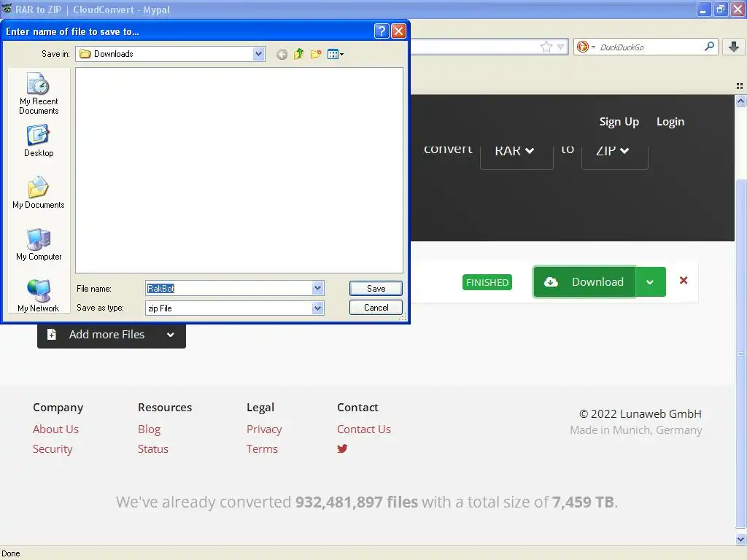Image resolution: width=747 pixels, height=560 pixels.
Task: Open Security footer link
Action: point(53,449)
